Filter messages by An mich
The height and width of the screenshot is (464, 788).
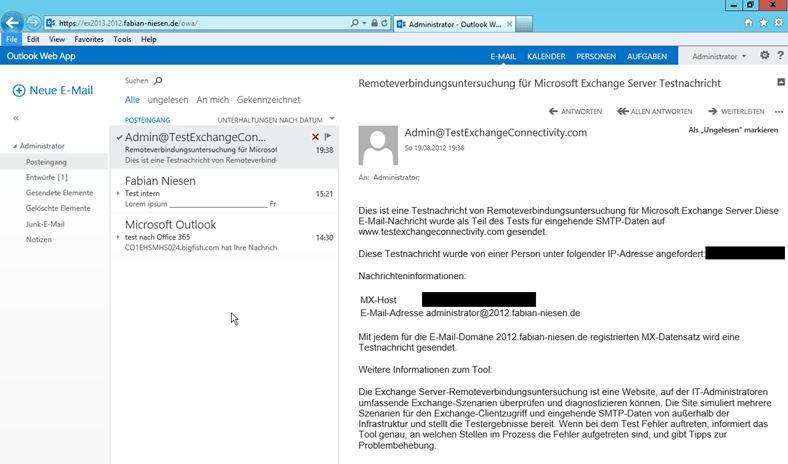(213, 100)
